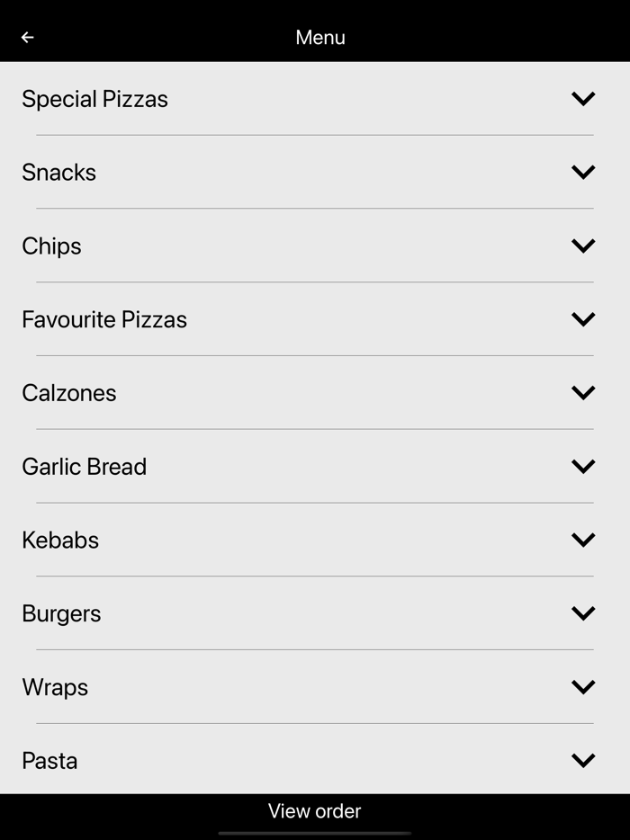Click the Menu title text
Viewport: 630px width, 840px height.
(x=319, y=37)
